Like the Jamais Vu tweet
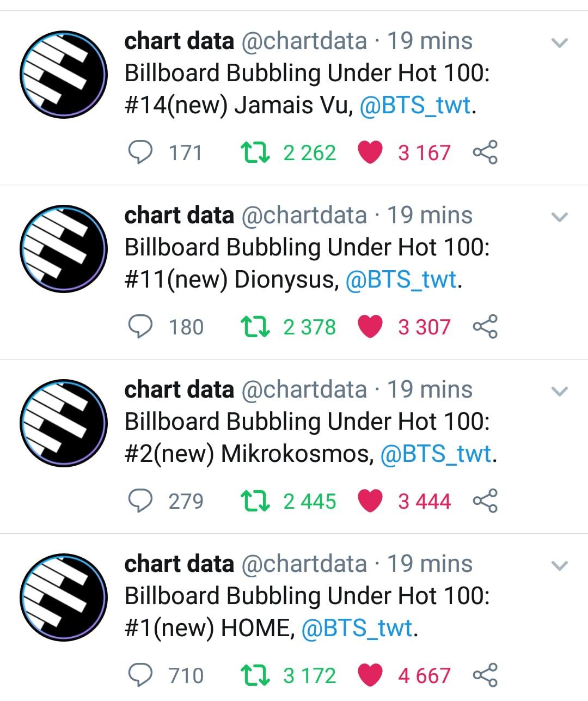 pos(370,153)
